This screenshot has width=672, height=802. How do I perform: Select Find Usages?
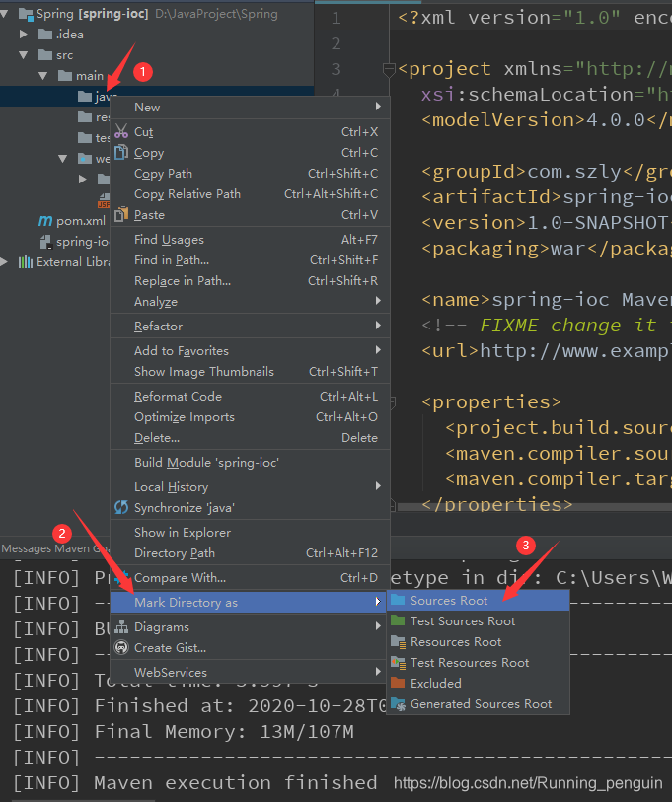pos(251,239)
